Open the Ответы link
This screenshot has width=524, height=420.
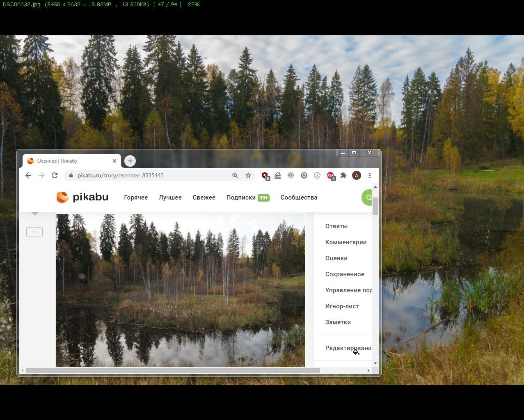pyautogui.click(x=336, y=226)
